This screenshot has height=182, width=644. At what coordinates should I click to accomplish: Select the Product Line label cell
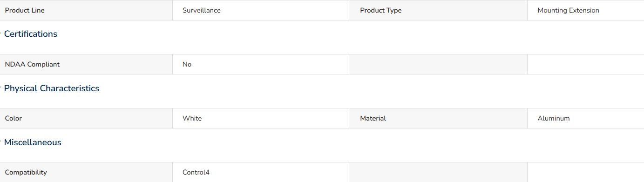click(x=86, y=10)
